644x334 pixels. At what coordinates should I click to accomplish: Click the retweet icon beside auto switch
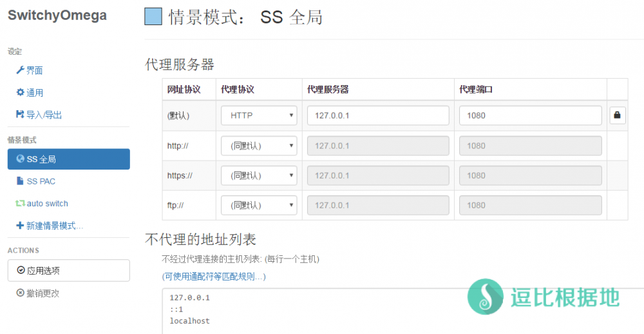click(x=20, y=203)
